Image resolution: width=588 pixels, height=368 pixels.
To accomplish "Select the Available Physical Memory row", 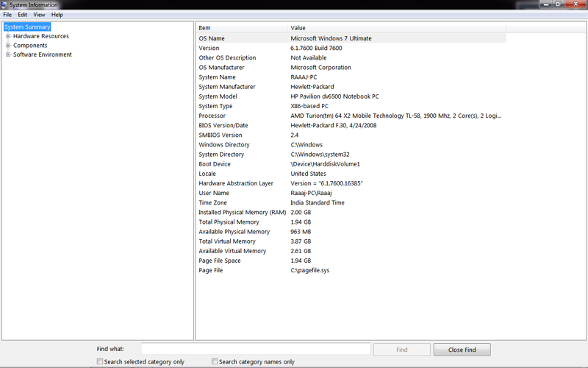I will 351,232.
